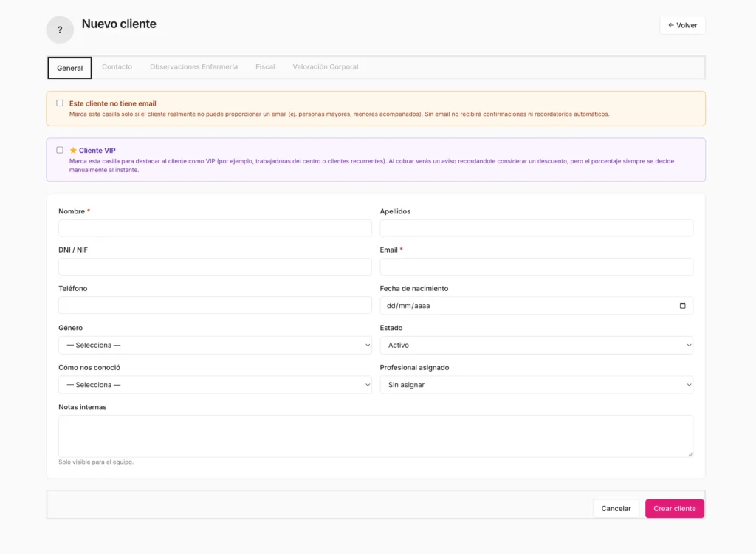Click the 'Este cliente no tiene email' label

pyautogui.click(x=112, y=103)
